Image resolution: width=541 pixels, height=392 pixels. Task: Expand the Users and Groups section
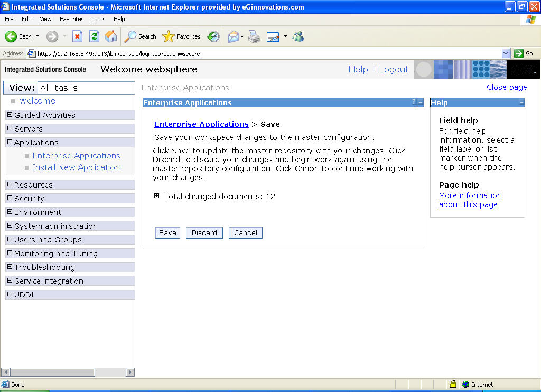coord(10,239)
